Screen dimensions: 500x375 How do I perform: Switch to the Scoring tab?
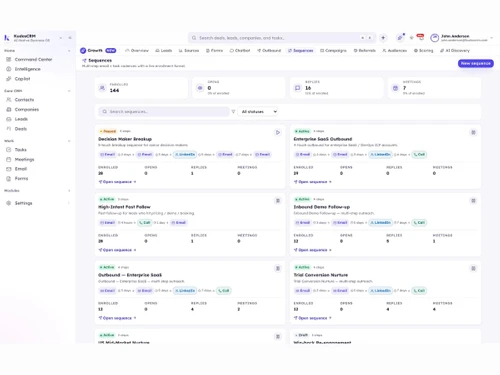coord(423,51)
